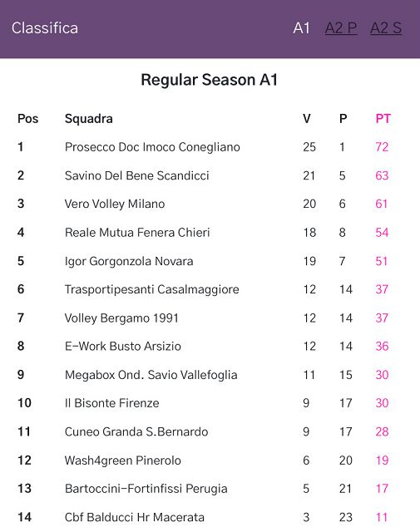
Task: Open Vero Volley Milano team entry
Action: pos(115,204)
